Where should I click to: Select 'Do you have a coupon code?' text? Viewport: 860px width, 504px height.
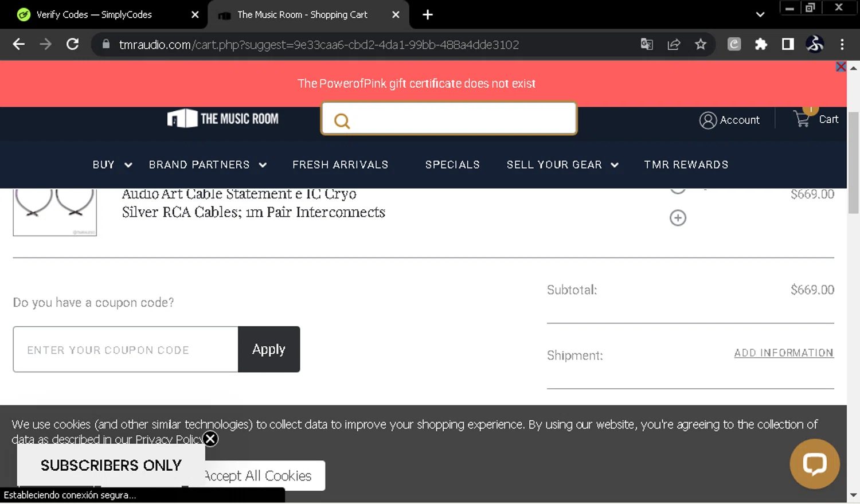pos(93,303)
